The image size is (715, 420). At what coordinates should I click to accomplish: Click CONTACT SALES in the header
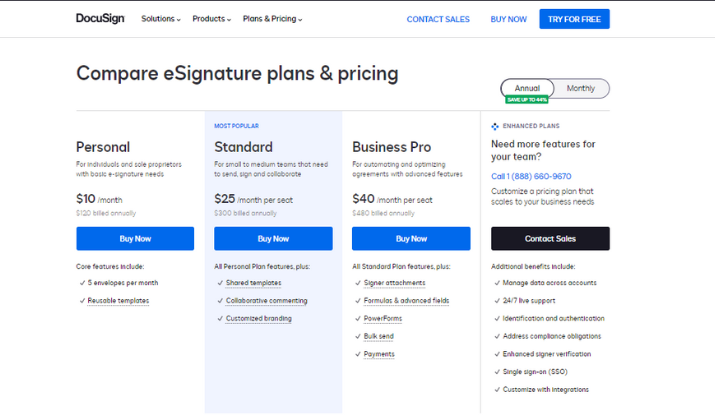438,19
